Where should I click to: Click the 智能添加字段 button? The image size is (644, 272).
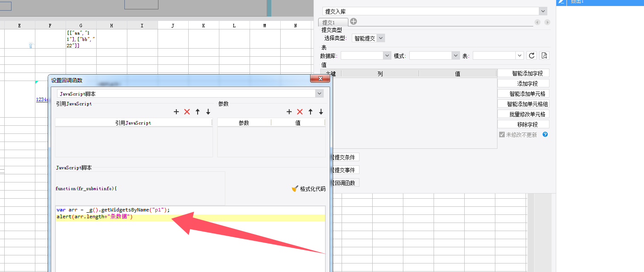pos(523,73)
